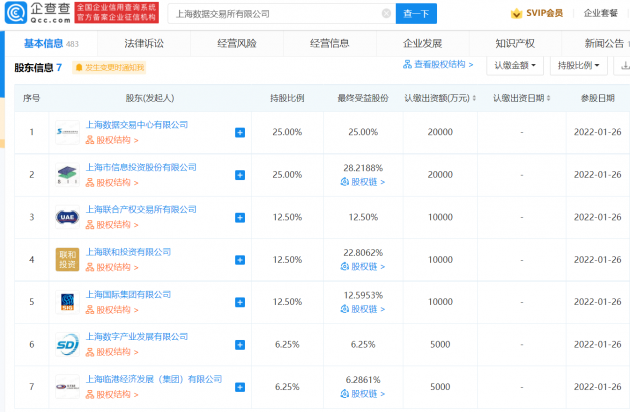The image size is (630, 412).
Task: Open 股权结构 under 上海数字产业发展有限公司
Action: click(x=112, y=353)
